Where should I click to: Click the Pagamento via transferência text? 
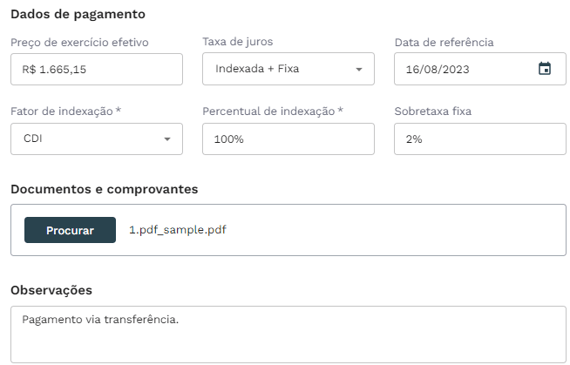[x=100, y=319]
